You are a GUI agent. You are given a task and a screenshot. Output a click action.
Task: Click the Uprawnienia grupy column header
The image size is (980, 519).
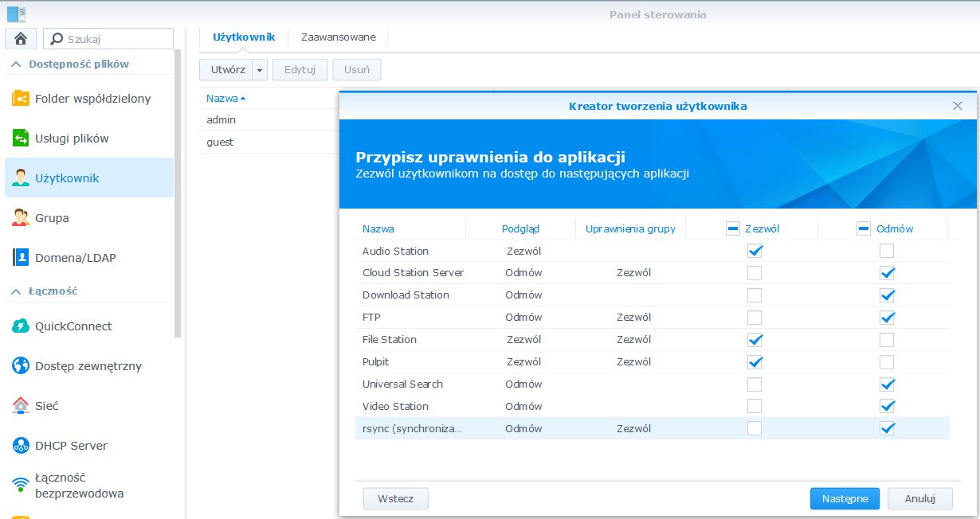tap(630, 228)
